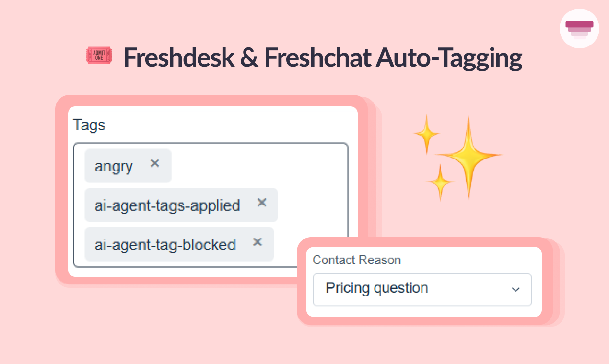The width and height of the screenshot is (609, 364).
Task: Remove ai-agent-tag-blocked tag using its X icon
Action: pos(258,242)
